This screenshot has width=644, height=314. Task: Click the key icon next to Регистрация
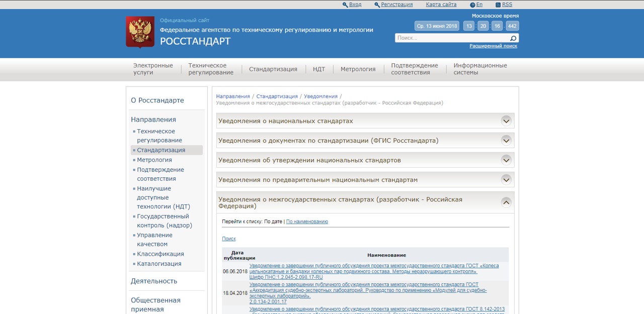[377, 5]
